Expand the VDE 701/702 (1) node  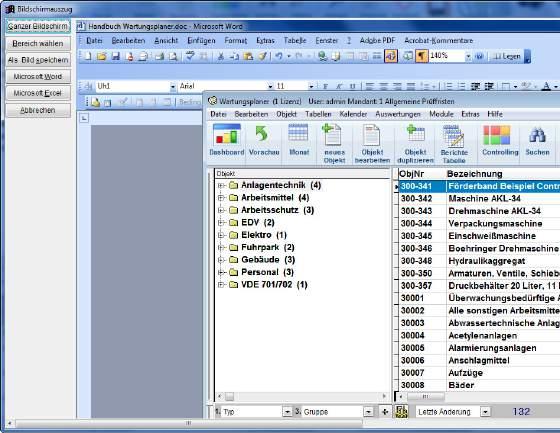click(x=221, y=285)
